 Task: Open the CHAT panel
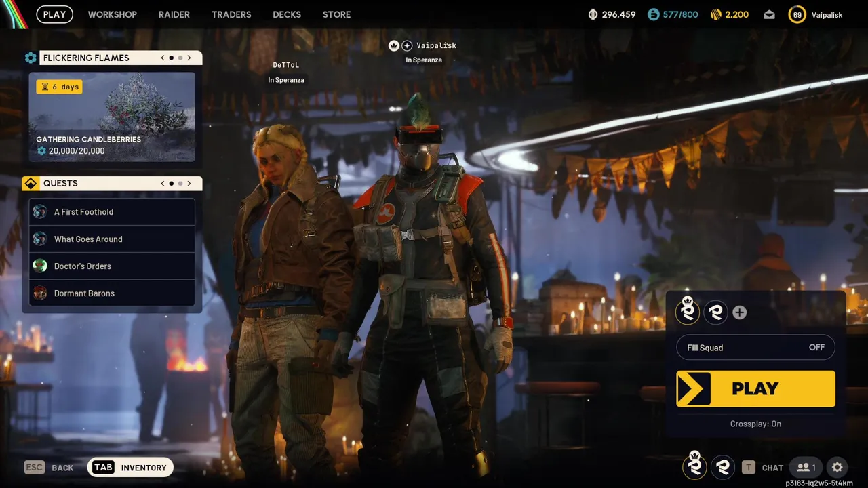pos(772,468)
